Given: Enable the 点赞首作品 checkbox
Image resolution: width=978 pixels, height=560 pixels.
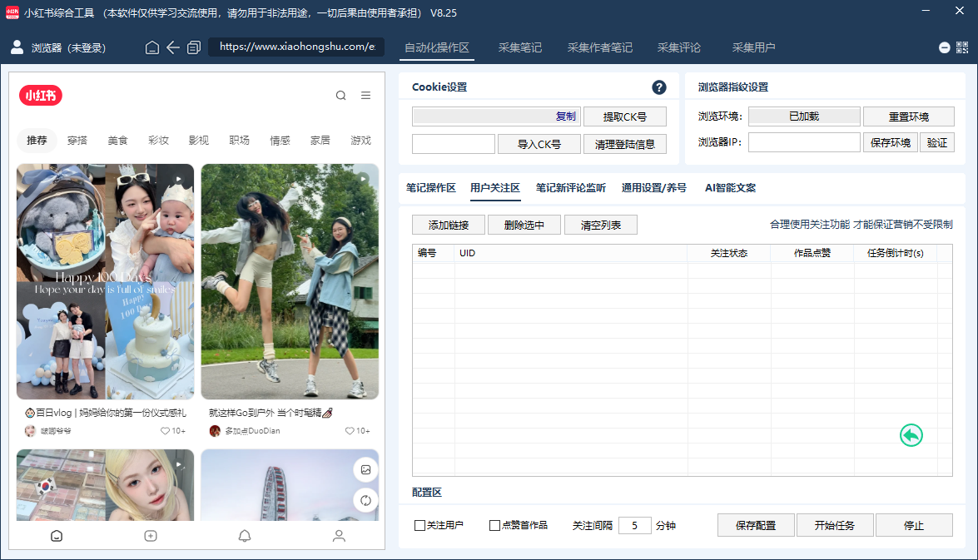Looking at the screenshot, I should (496, 525).
